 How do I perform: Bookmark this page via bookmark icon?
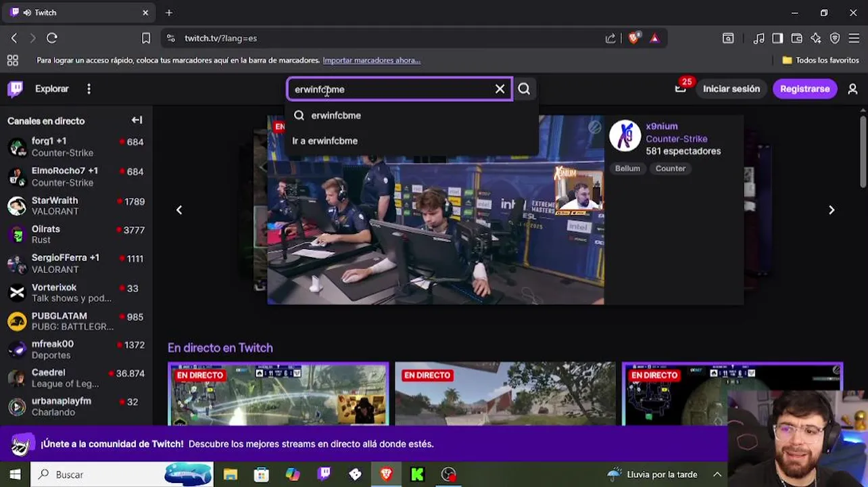point(146,38)
